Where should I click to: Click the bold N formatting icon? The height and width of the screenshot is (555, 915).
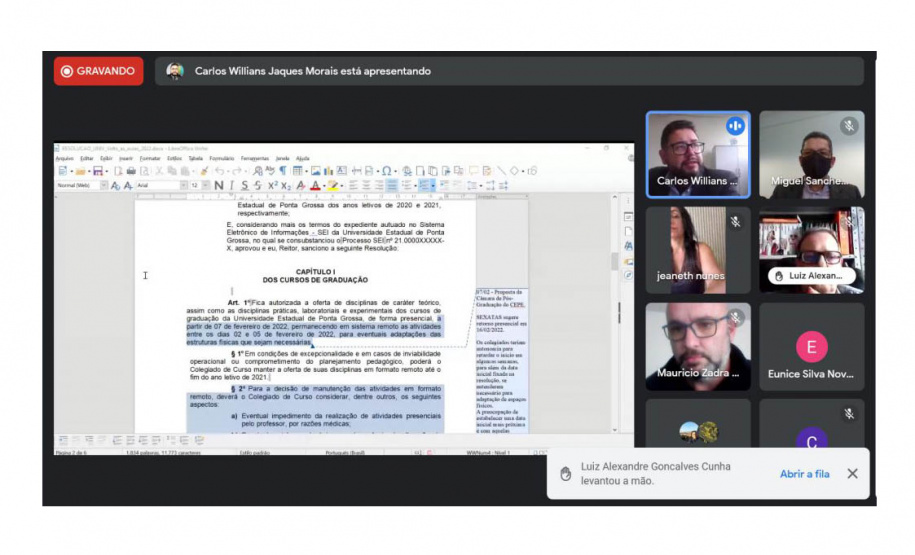tap(219, 186)
